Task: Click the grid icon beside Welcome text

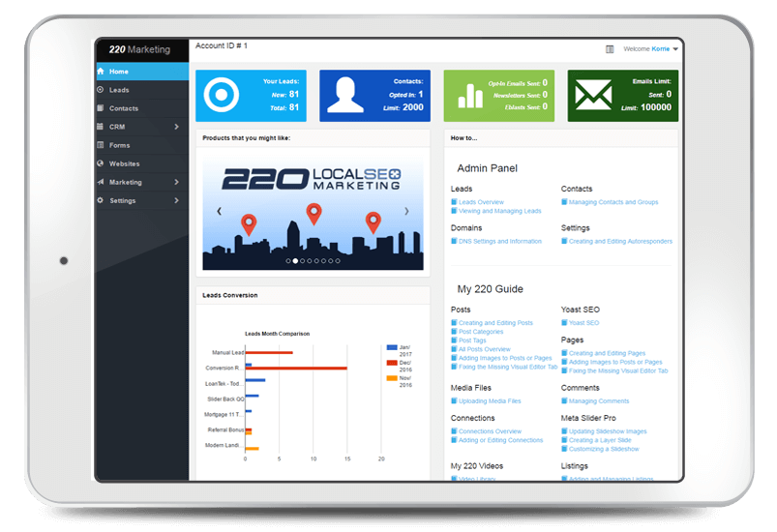Action: point(610,48)
